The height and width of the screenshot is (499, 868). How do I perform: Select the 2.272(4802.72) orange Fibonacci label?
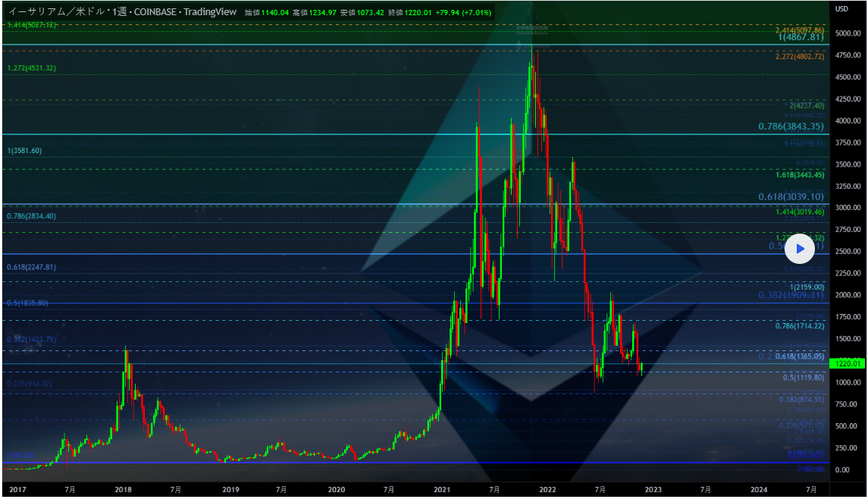800,57
